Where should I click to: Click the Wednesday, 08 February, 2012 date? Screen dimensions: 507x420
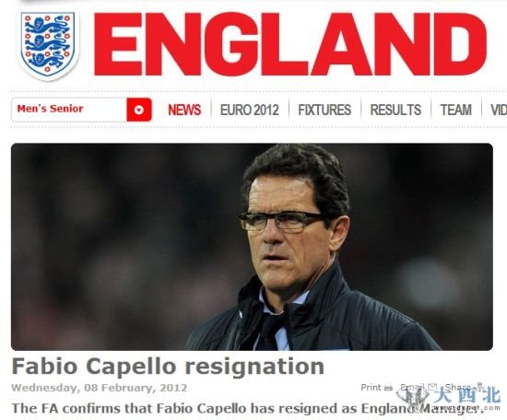tap(100, 388)
